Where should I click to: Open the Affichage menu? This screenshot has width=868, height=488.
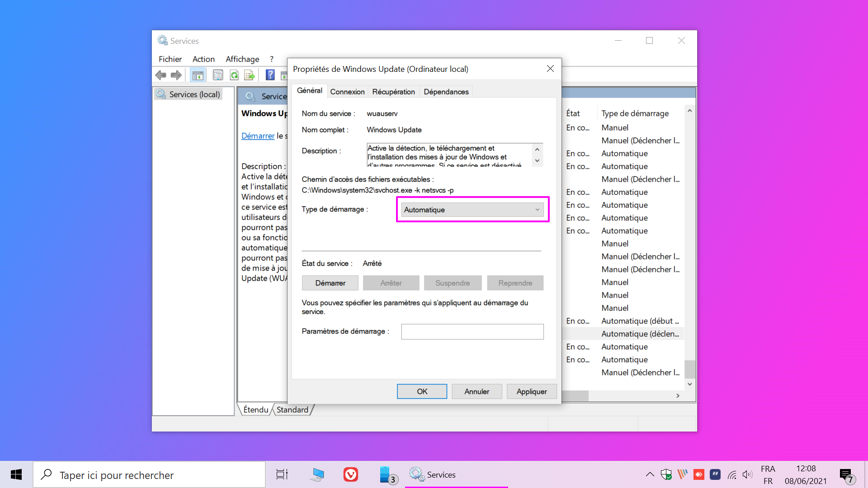pyautogui.click(x=242, y=59)
